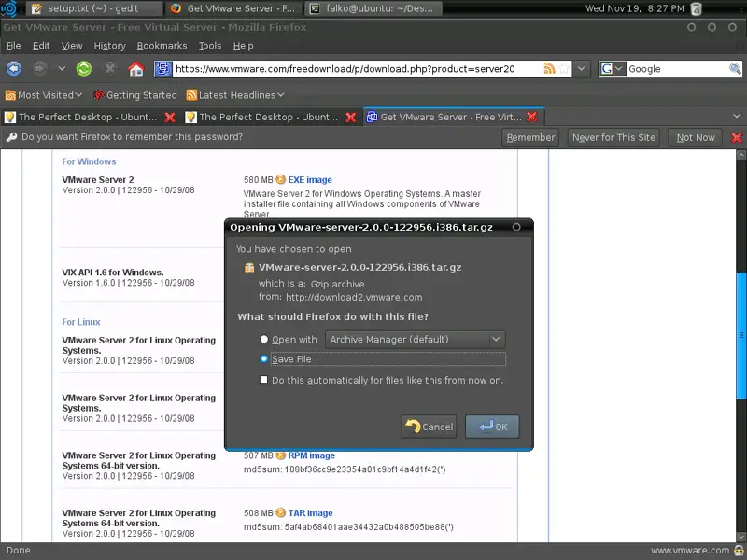Download the EXE image link
The image size is (747, 560).
coord(310,180)
